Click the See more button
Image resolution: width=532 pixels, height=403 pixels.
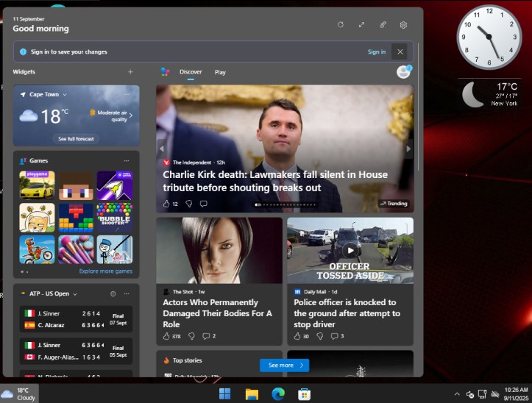[x=284, y=365]
